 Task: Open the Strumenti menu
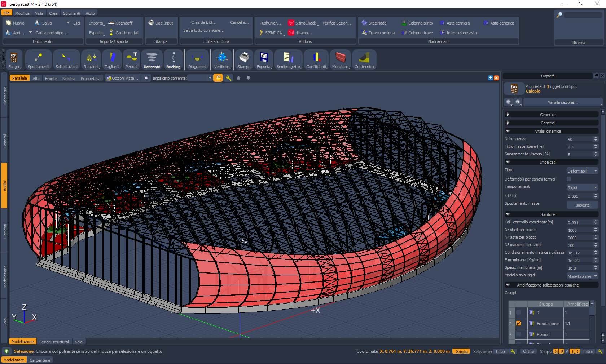[x=71, y=13]
